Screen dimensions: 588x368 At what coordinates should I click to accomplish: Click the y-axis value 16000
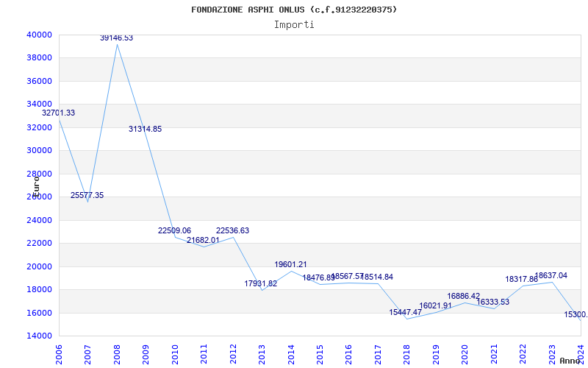39,313
